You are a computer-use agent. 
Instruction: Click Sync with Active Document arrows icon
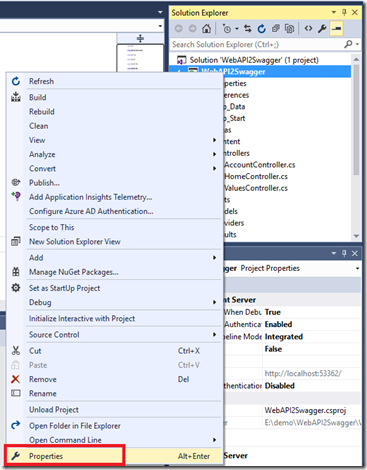248,29
